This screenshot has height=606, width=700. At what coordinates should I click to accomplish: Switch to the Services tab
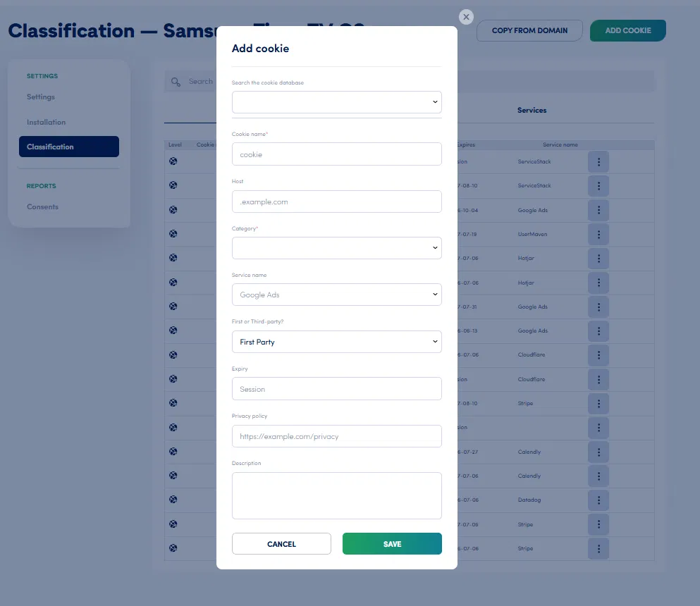532,110
